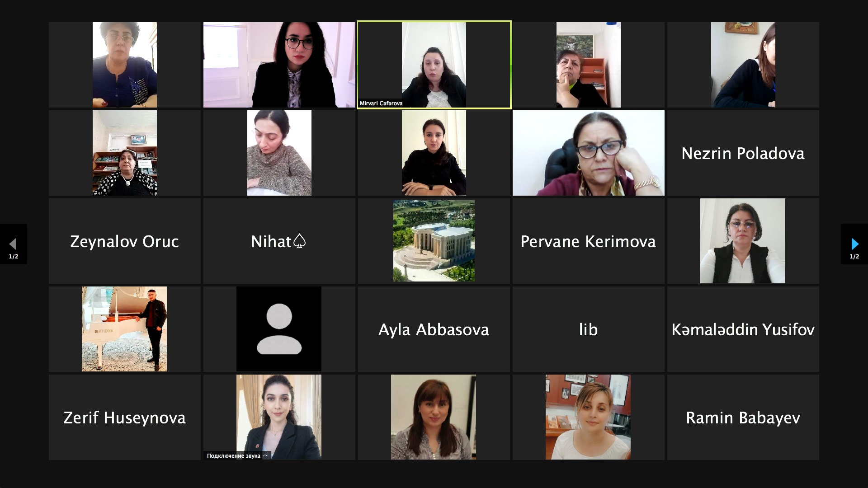
Task: Click the Pervane Kerimova participant tile
Action: point(588,241)
